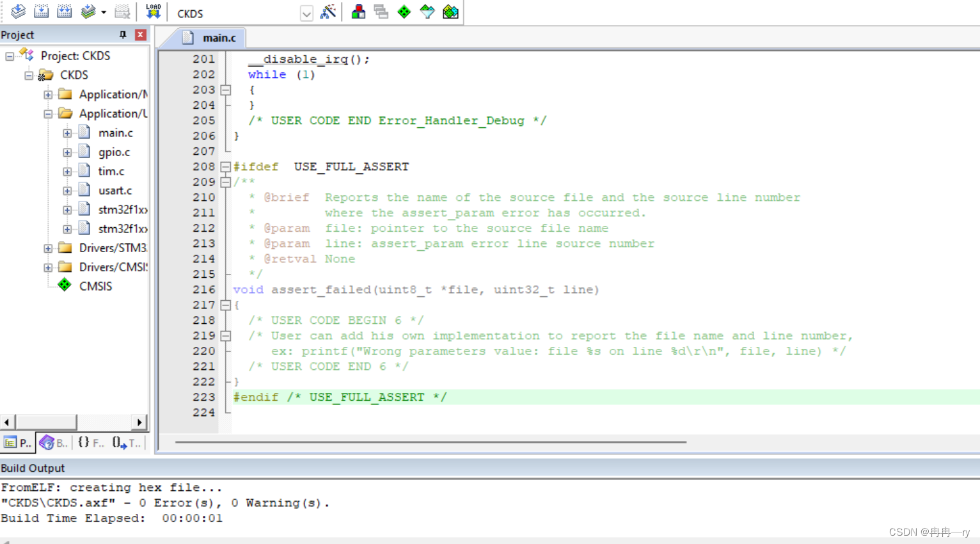Click the Manage Project Items cubes icon
The width and height of the screenshot is (980, 544).
click(x=358, y=12)
